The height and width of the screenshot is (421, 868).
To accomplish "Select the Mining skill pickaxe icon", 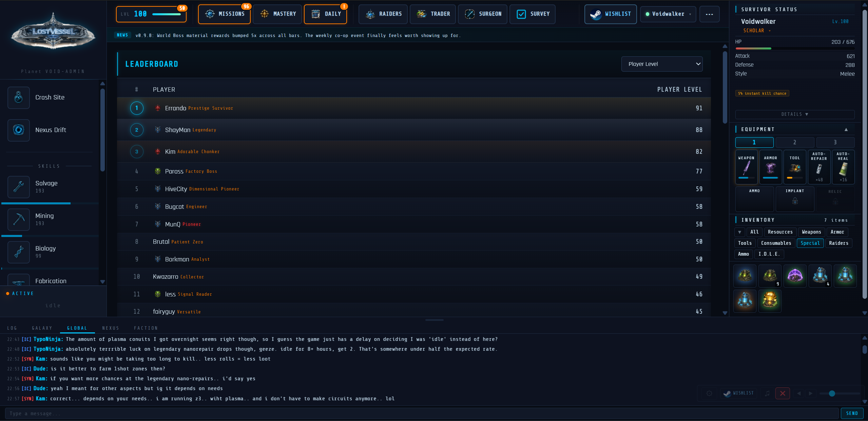I will coord(19,219).
